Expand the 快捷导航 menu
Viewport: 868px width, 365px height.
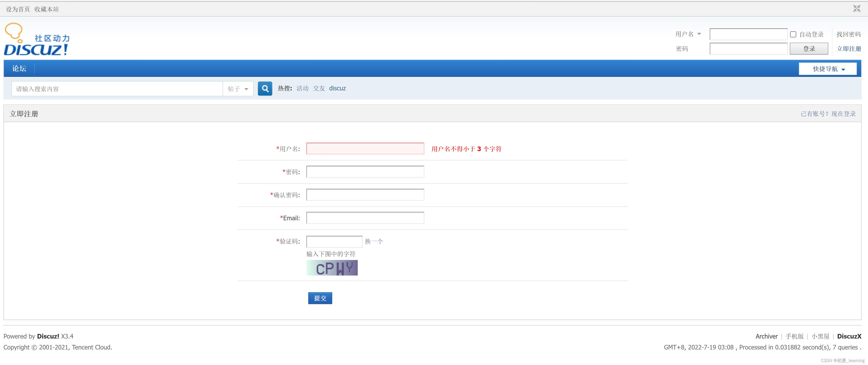click(828, 69)
